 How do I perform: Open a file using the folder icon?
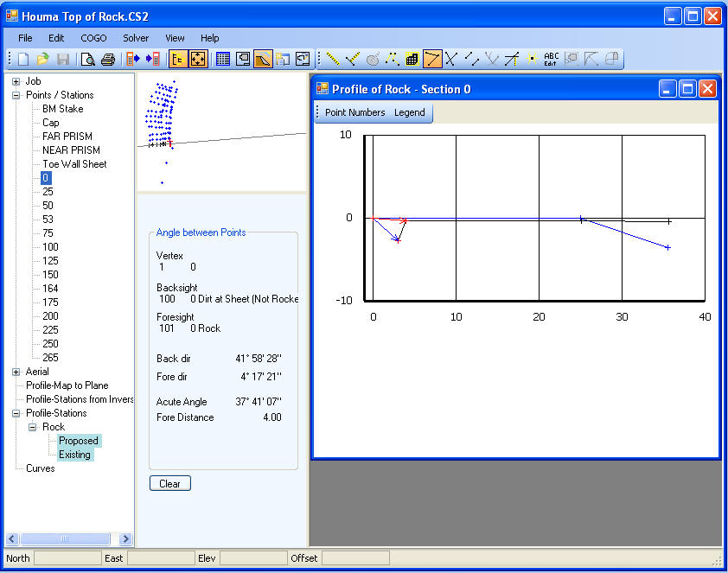[x=42, y=59]
